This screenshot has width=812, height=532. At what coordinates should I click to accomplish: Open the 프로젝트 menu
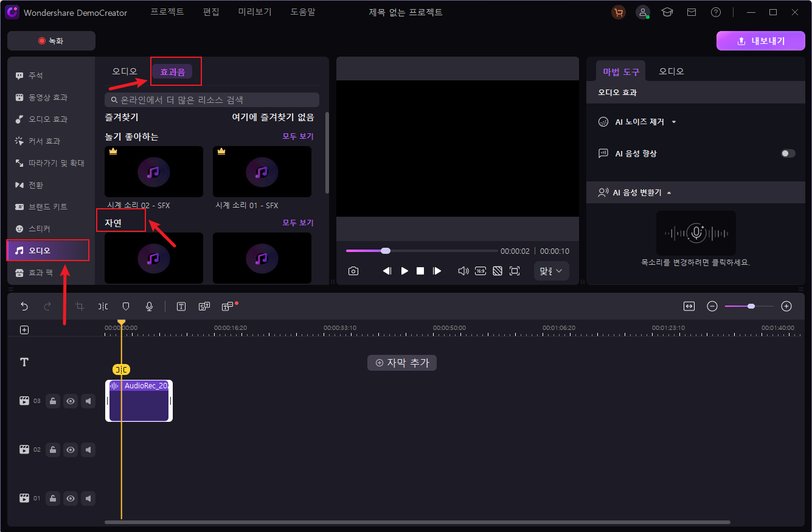pyautogui.click(x=167, y=12)
